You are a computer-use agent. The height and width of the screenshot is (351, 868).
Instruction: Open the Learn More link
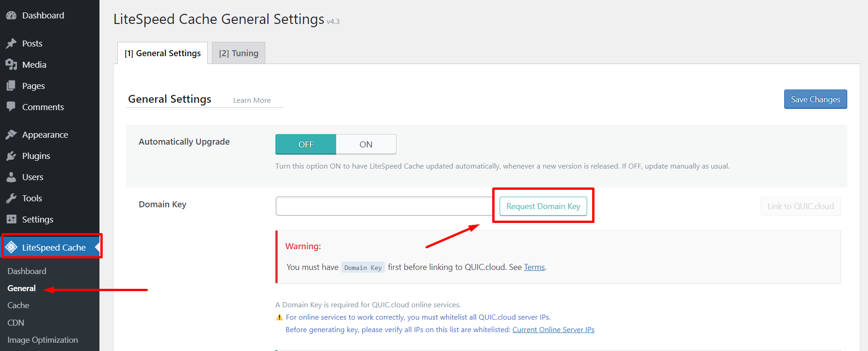pyautogui.click(x=252, y=100)
